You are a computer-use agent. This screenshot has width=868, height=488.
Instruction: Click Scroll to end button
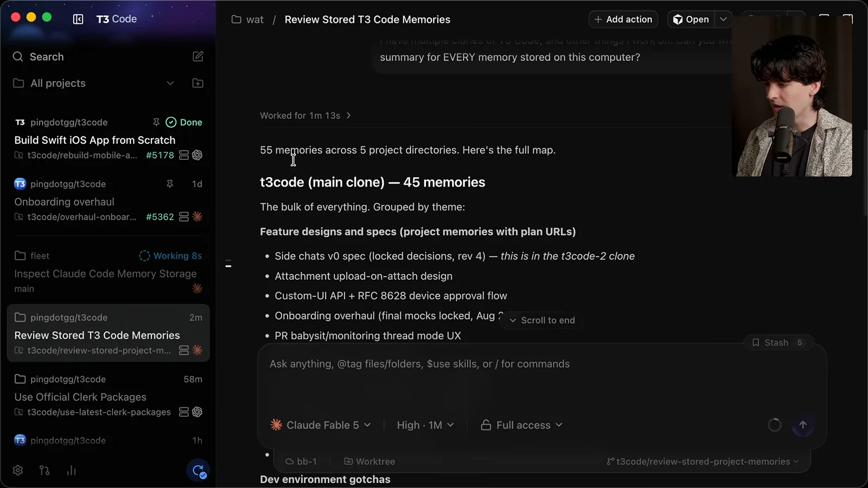(541, 320)
